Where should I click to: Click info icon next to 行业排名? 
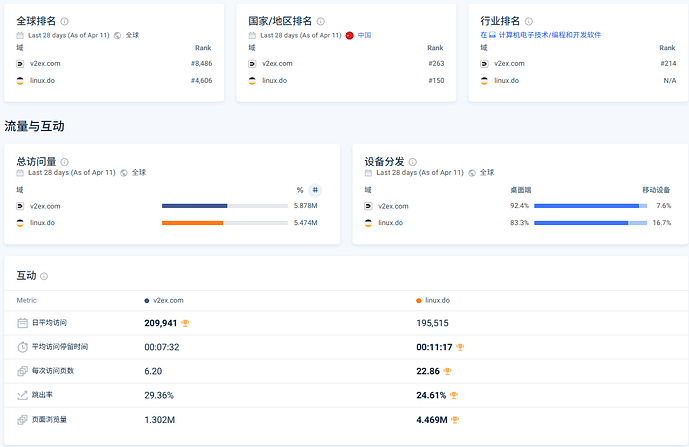pyautogui.click(x=529, y=21)
